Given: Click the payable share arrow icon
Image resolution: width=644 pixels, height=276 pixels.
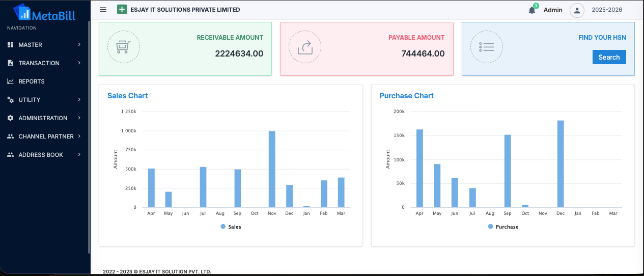Looking at the screenshot, I should click(305, 47).
